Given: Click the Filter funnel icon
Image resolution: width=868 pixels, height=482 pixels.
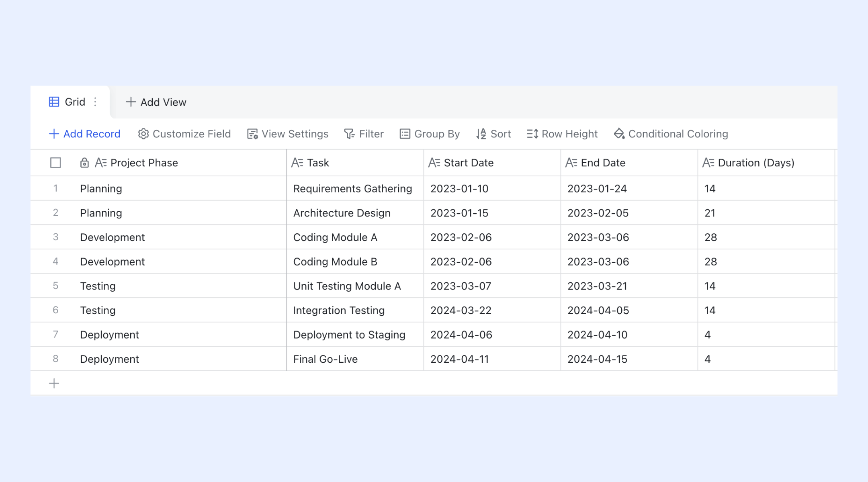Looking at the screenshot, I should [x=350, y=134].
